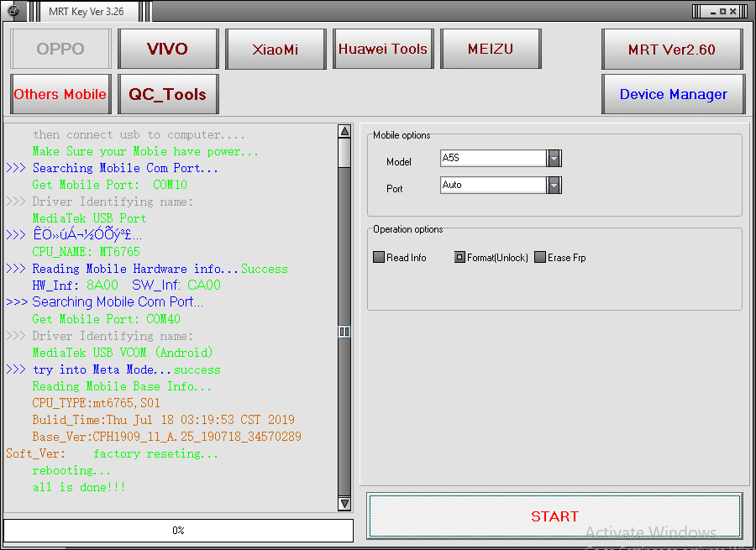The image size is (756, 550).
Task: Click log line 'CPU_NAME: MT6765'
Action: click(x=87, y=252)
